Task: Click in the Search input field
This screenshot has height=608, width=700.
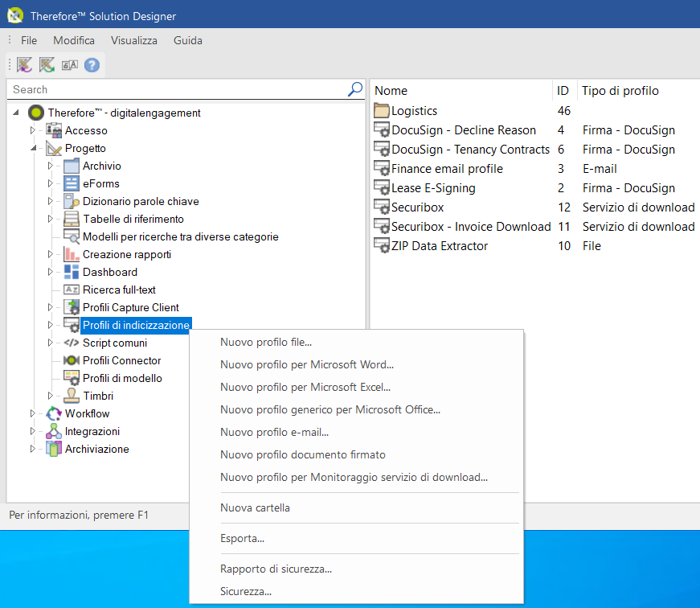Action: click(178, 89)
